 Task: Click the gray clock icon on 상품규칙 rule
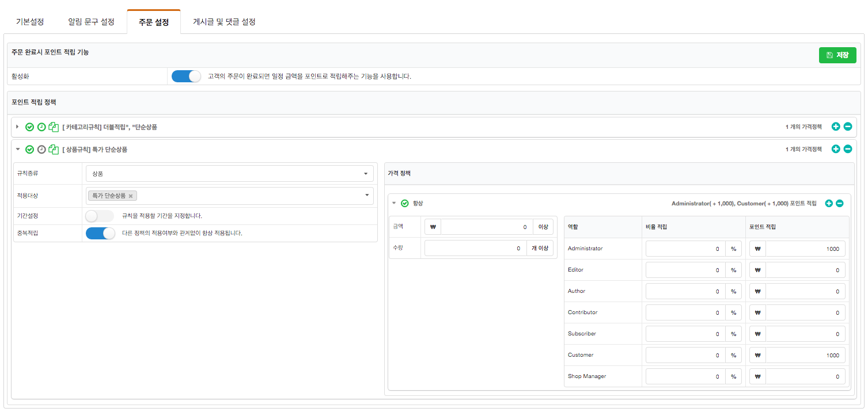(x=41, y=150)
